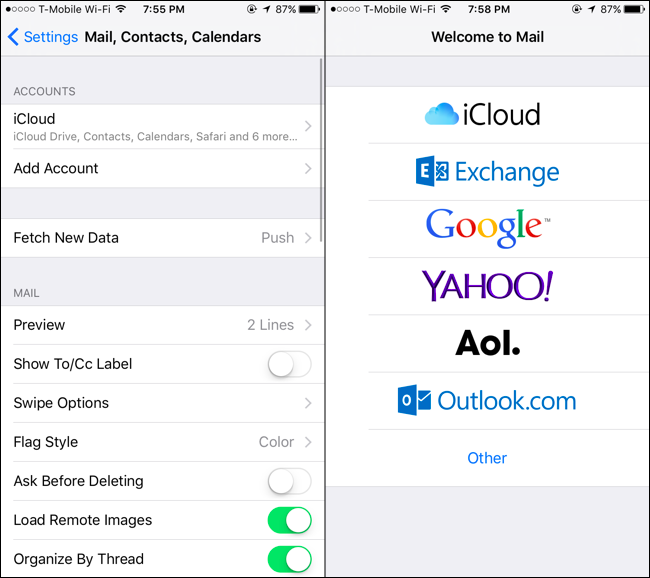Open Flag Style Color option
The height and width of the screenshot is (578, 650).
162,442
